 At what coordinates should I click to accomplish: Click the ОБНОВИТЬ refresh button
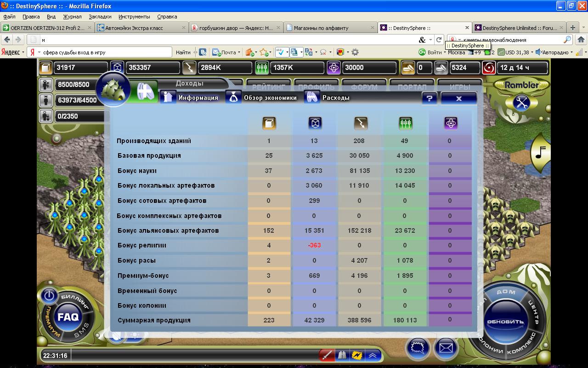[x=505, y=322]
